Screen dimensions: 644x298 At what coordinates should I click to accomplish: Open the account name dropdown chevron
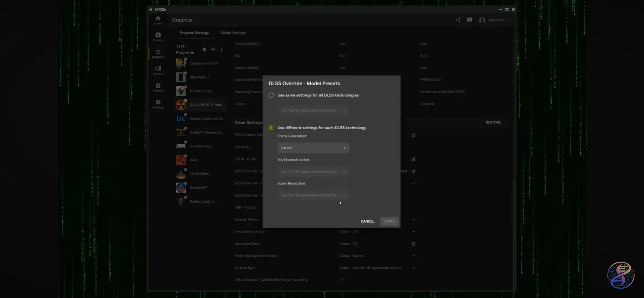tap(508, 20)
